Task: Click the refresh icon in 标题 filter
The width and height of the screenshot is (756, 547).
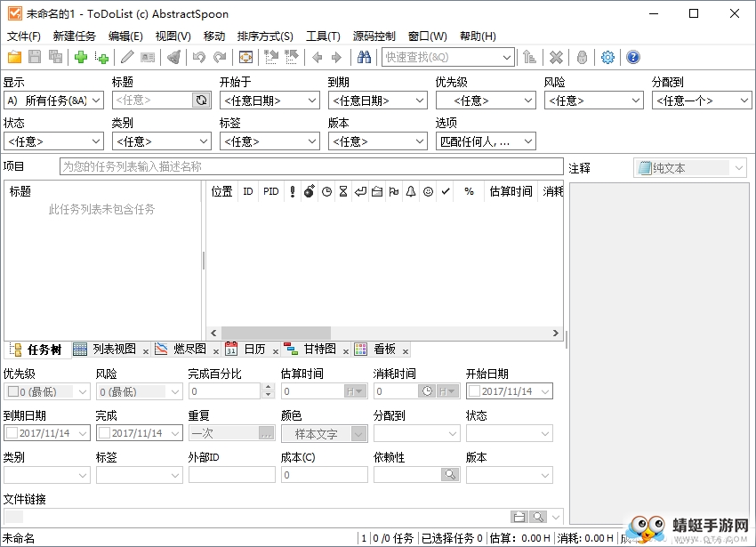Action: coord(201,101)
